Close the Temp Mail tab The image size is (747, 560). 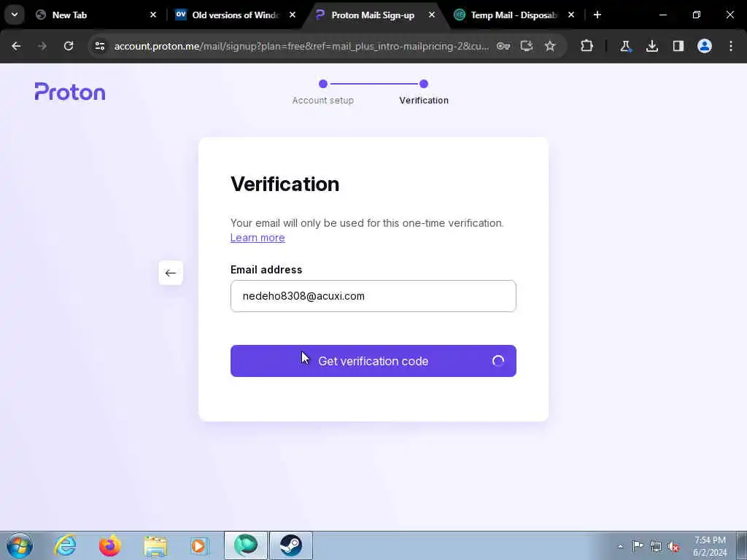(x=571, y=15)
